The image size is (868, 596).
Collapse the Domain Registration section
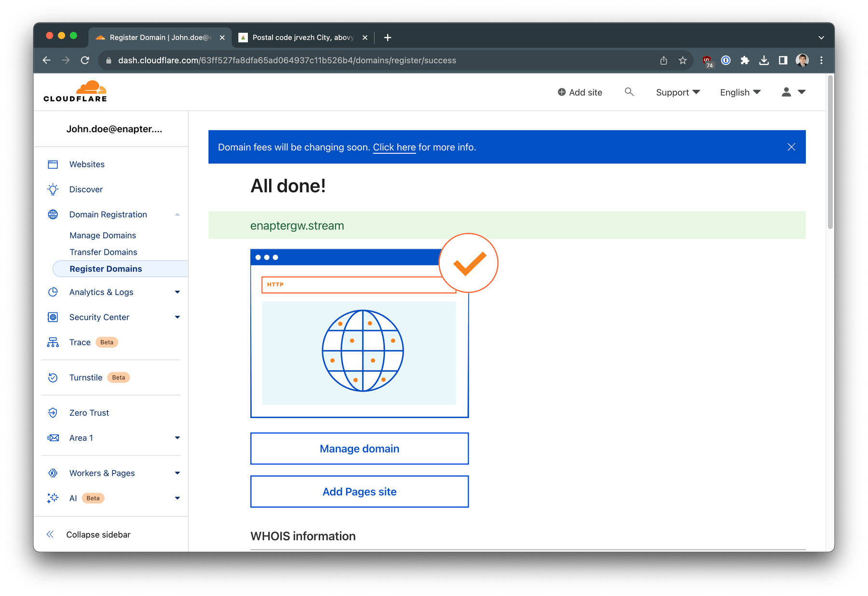[x=177, y=214]
